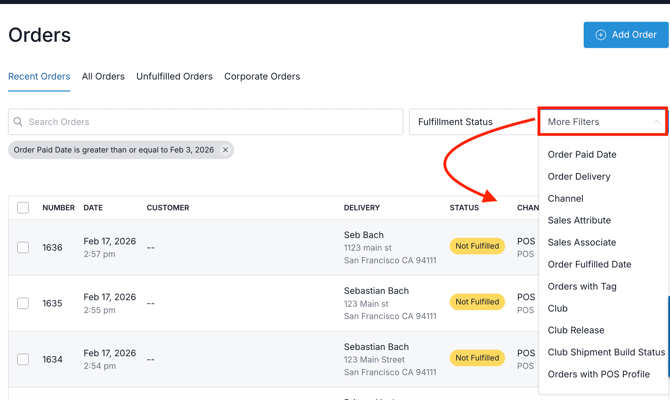The width and height of the screenshot is (670, 400).
Task: Select the Sales Associate filter option
Action: point(582,242)
